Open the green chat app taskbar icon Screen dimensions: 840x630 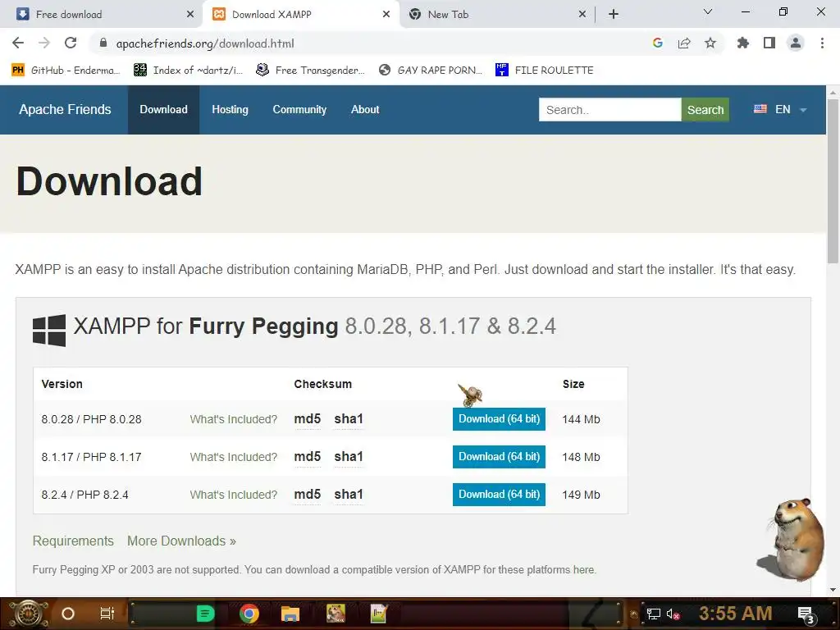point(206,614)
